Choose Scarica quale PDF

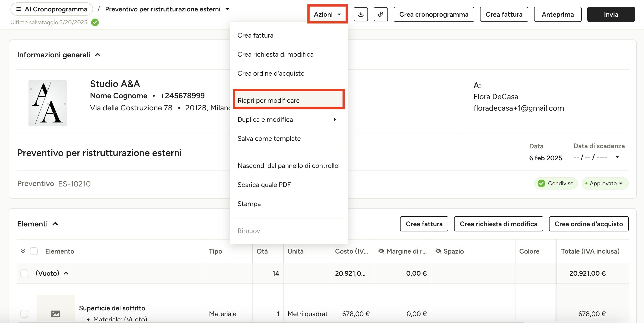pos(289,185)
